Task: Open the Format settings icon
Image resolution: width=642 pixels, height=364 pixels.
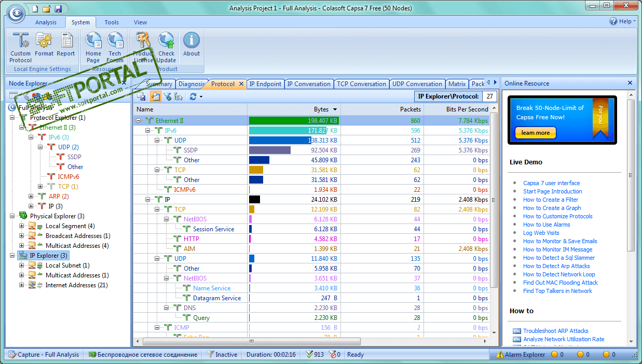Action: pos(44,45)
